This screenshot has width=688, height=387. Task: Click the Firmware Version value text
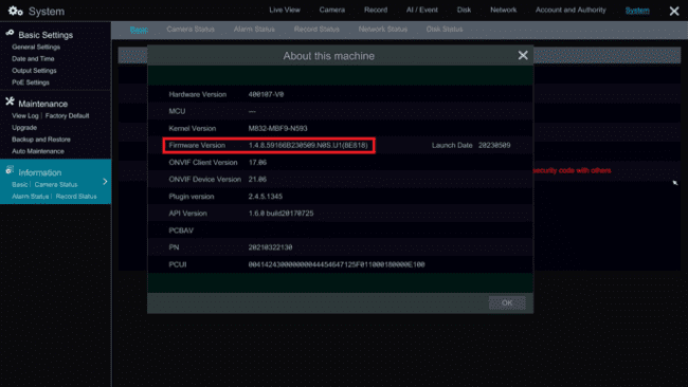click(x=308, y=145)
